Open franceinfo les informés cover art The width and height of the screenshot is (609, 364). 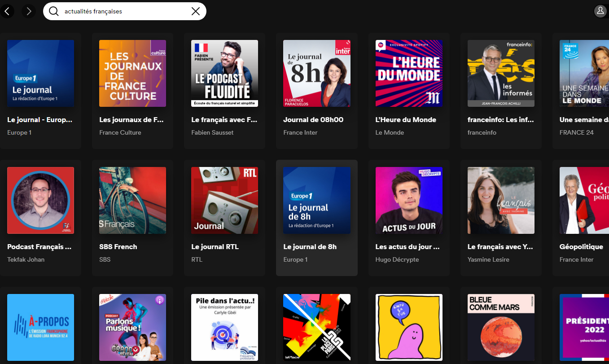point(501,74)
